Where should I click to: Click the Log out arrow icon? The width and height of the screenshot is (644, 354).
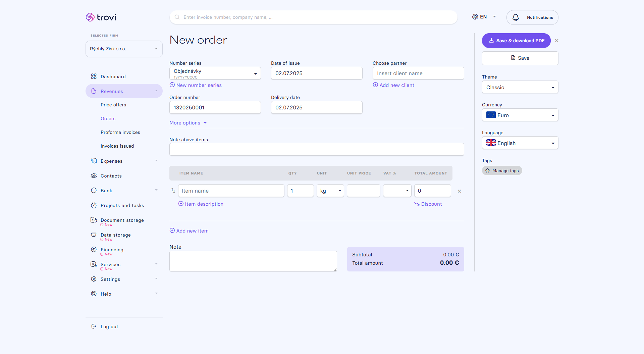pyautogui.click(x=94, y=326)
